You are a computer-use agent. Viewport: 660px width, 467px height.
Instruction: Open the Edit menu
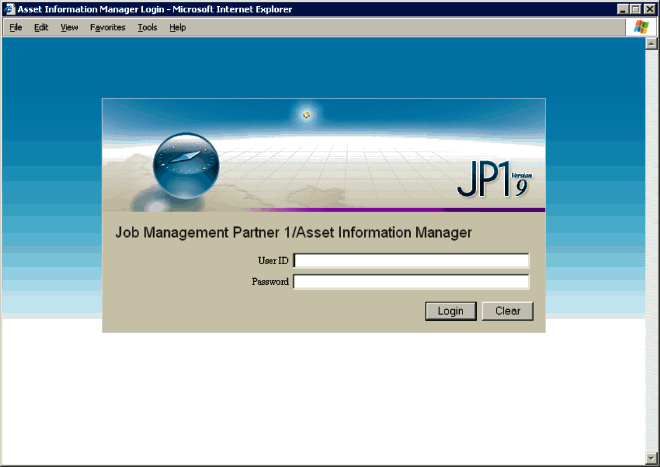[41, 27]
